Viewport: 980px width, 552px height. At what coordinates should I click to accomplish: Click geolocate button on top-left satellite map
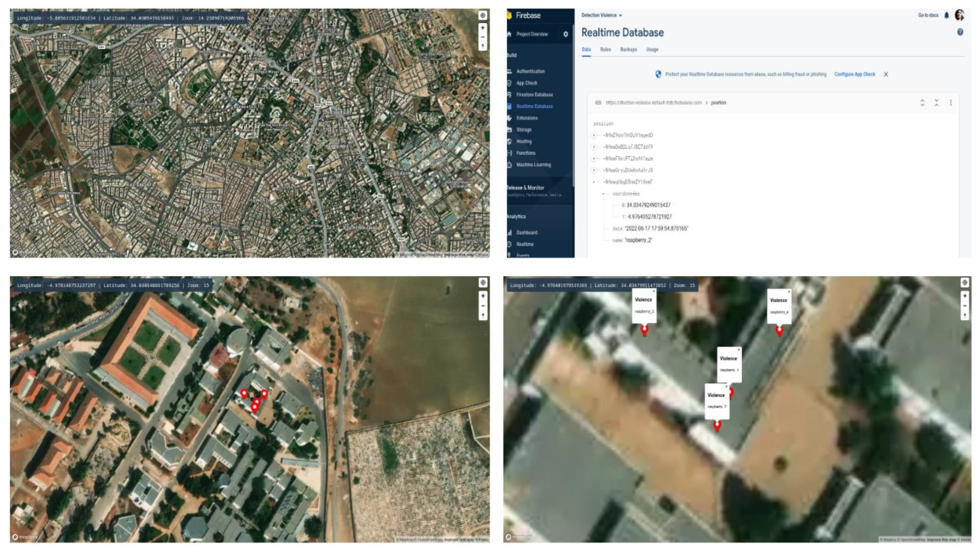(482, 15)
